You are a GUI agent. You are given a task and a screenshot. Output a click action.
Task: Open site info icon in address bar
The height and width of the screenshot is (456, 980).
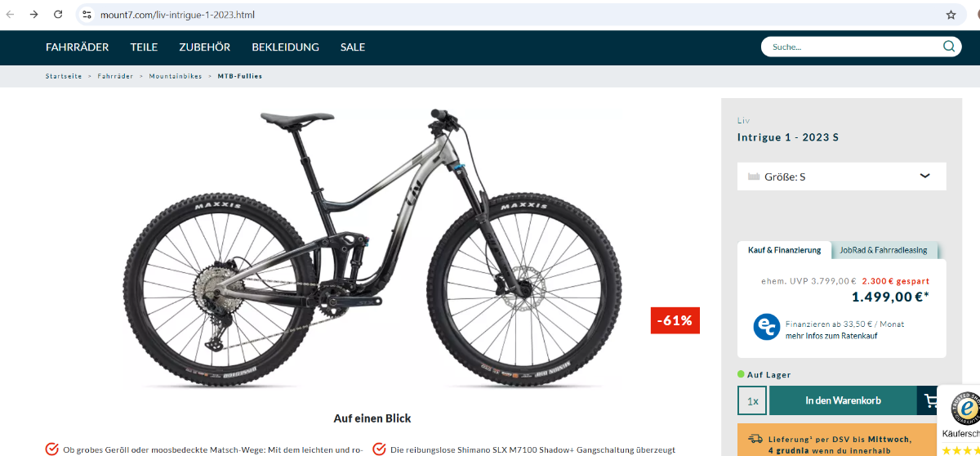click(x=87, y=15)
